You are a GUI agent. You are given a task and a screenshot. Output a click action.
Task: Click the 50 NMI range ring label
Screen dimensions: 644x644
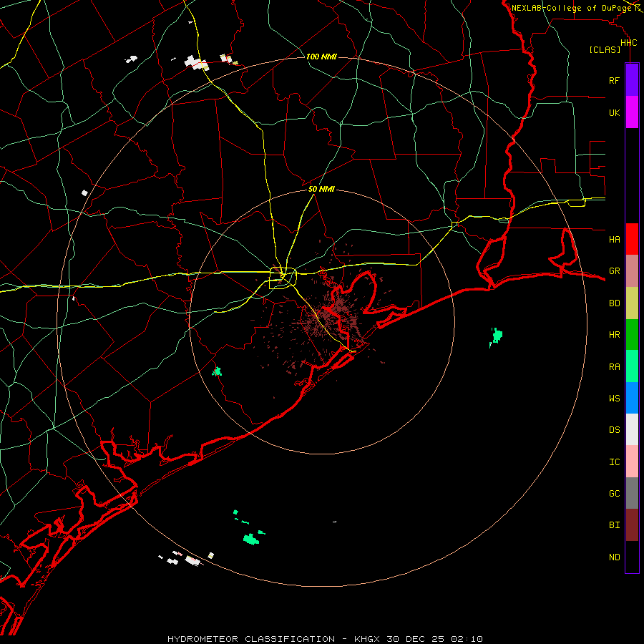[x=321, y=189]
